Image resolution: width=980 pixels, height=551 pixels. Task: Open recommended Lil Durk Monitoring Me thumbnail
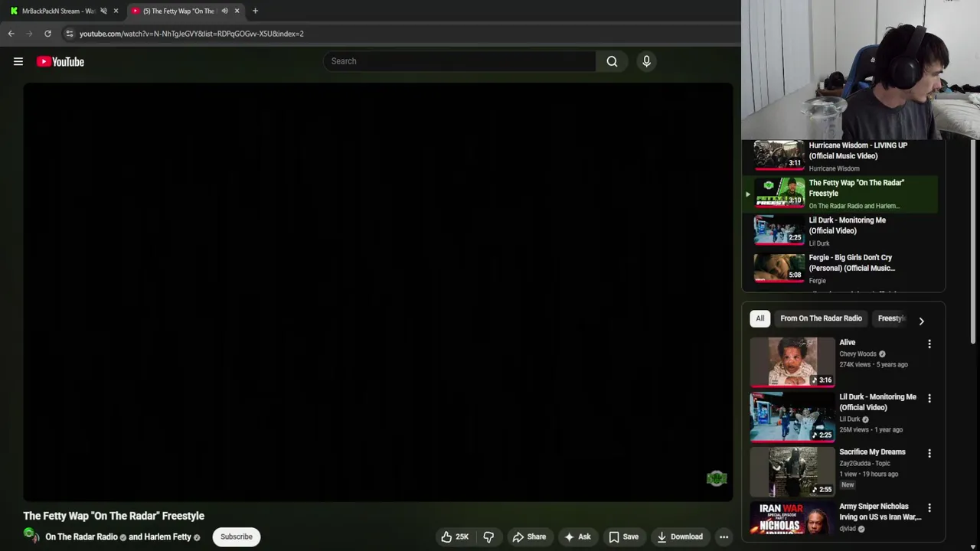coord(792,416)
